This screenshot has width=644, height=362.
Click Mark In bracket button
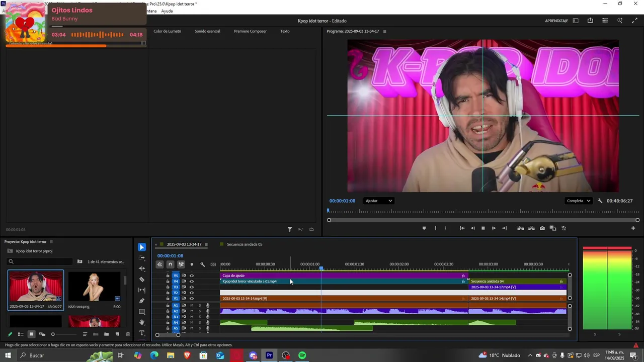pos(436,228)
